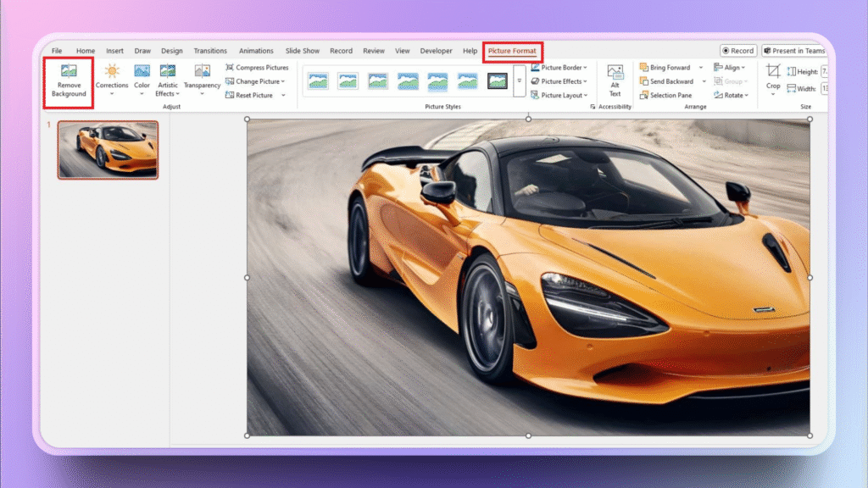Click the Record button at top right

(x=737, y=51)
